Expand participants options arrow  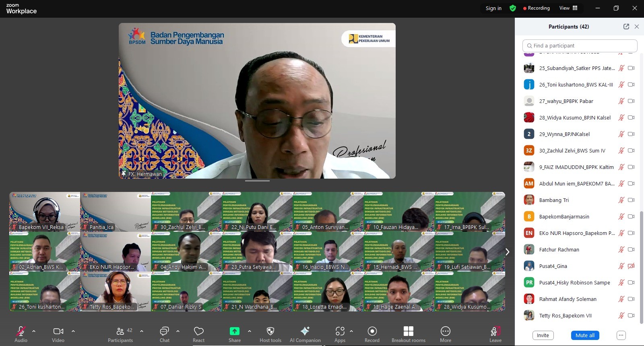pyautogui.click(x=142, y=331)
